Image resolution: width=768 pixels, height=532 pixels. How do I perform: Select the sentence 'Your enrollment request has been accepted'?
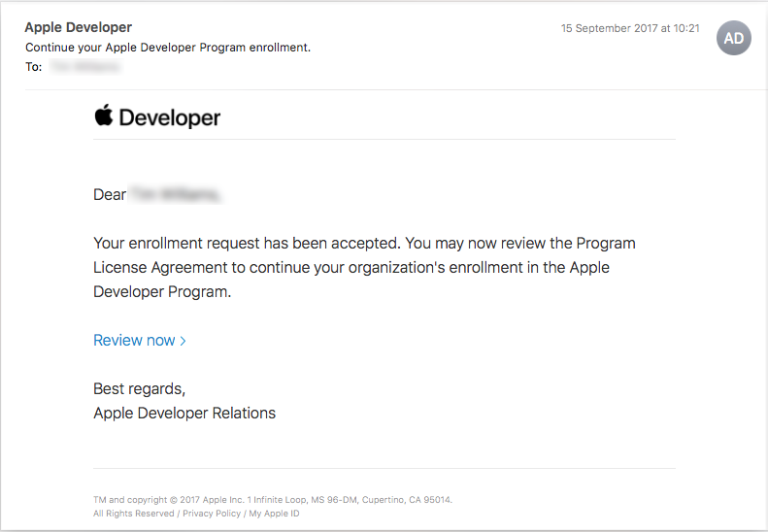pyautogui.click(x=247, y=243)
